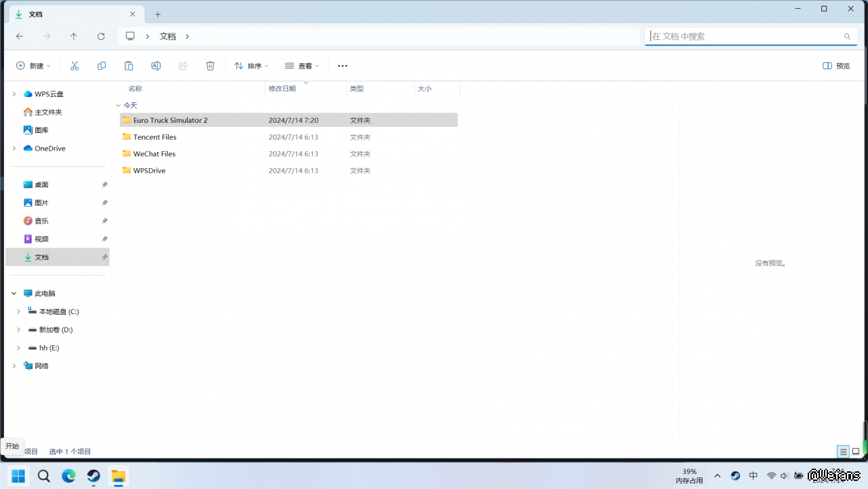The width and height of the screenshot is (868, 489).
Task: Open Steam from the taskbar
Action: [x=94, y=476]
